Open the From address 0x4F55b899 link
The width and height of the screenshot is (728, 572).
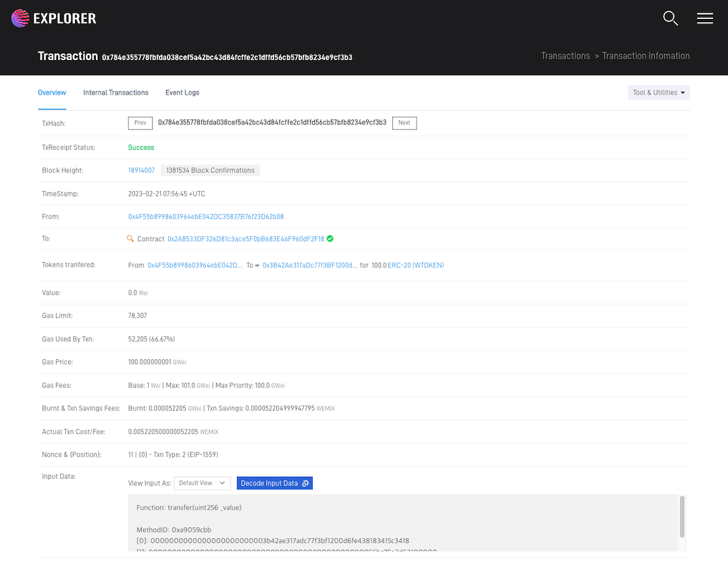(206, 217)
